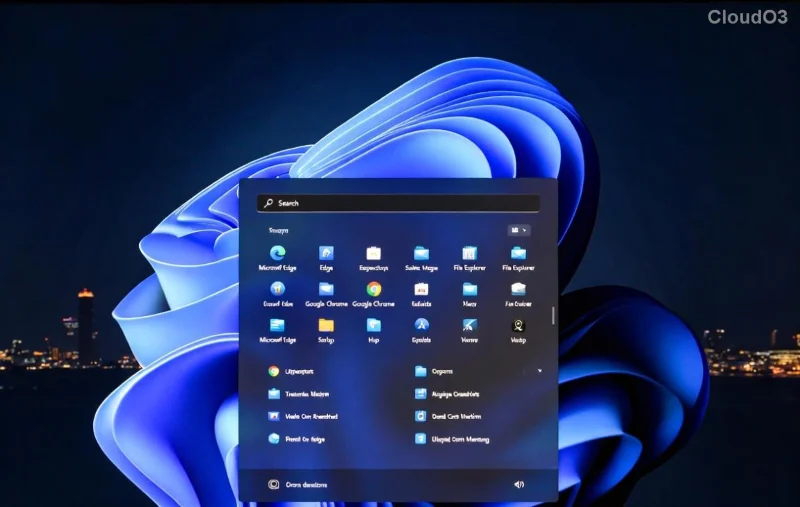Click the speaker icon at the menu's bottom right
The image size is (800, 507).
519,485
